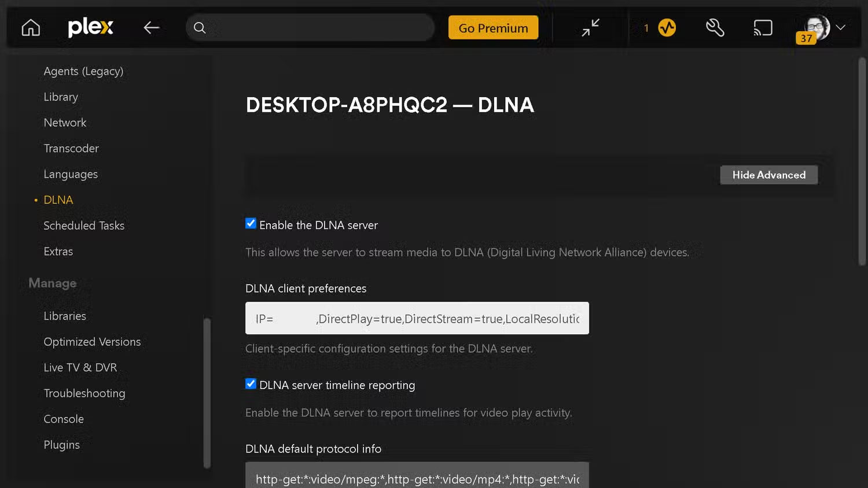The width and height of the screenshot is (868, 488).
Task: Open the user avatar menu
Action: pyautogui.click(x=817, y=27)
